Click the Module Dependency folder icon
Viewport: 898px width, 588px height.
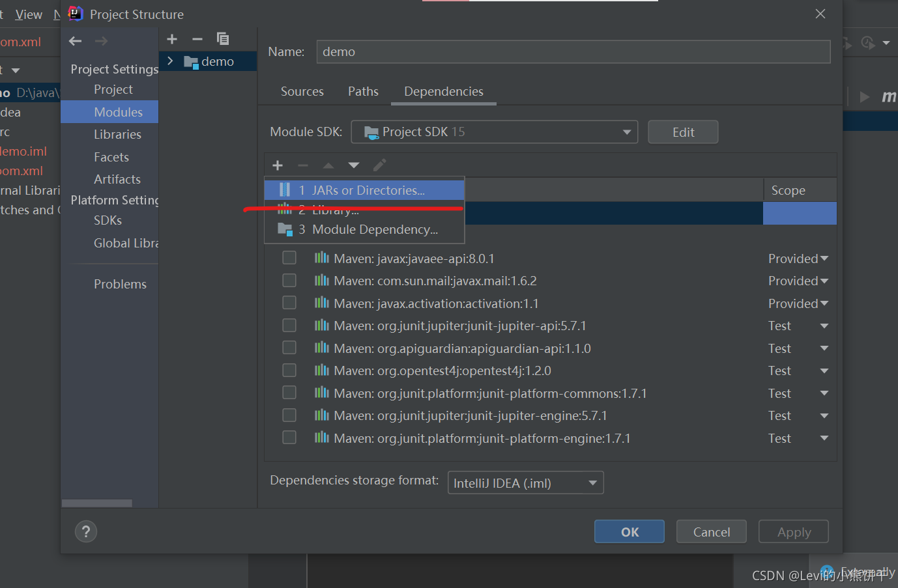click(285, 229)
